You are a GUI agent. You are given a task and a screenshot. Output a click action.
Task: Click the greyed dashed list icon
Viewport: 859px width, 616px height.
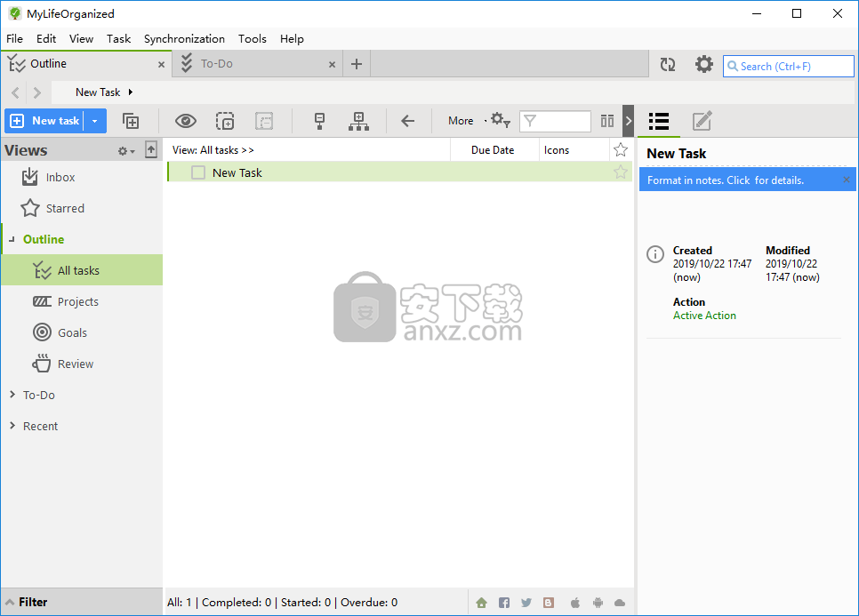tap(264, 121)
